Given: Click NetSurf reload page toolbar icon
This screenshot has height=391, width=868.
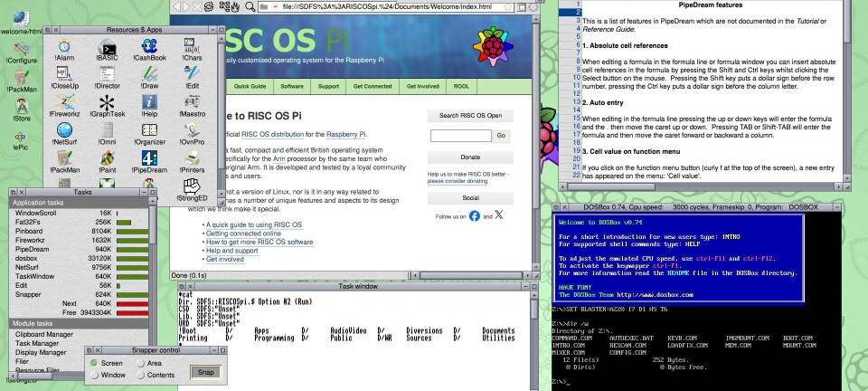Looking at the screenshot, I should click(x=209, y=6).
